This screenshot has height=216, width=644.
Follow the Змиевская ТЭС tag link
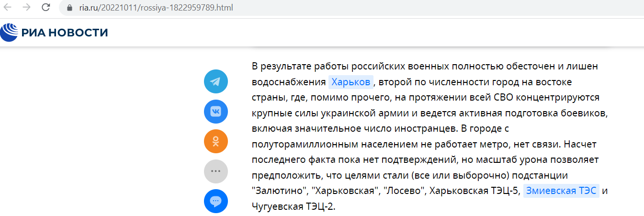point(561,191)
